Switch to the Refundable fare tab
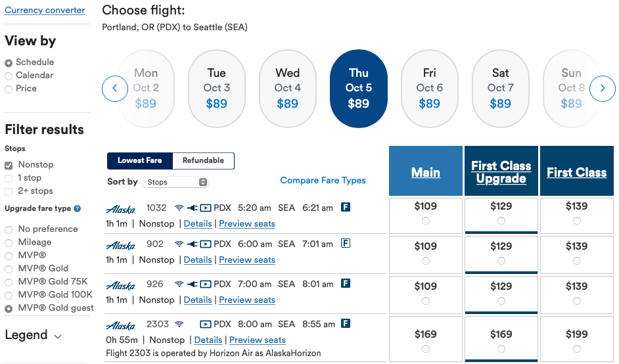619x364 pixels. tap(203, 161)
